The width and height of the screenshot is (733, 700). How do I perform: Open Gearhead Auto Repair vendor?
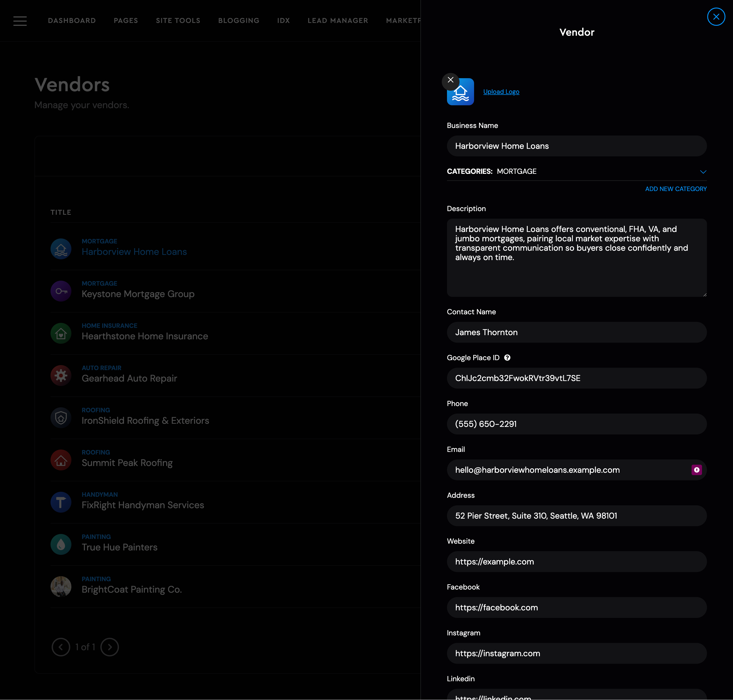pyautogui.click(x=129, y=378)
